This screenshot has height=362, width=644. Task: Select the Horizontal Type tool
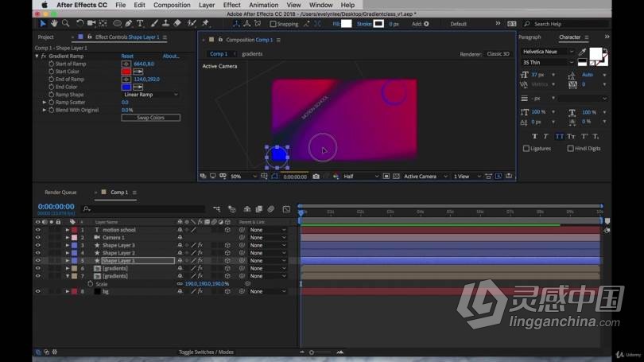[141, 24]
